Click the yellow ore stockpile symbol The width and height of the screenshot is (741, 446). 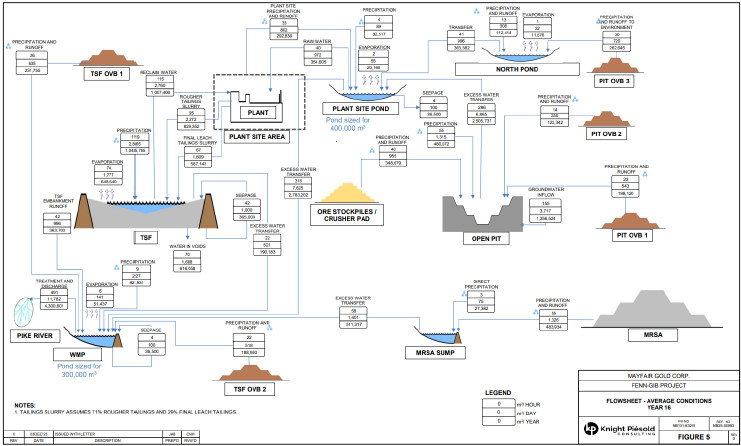pos(349,193)
